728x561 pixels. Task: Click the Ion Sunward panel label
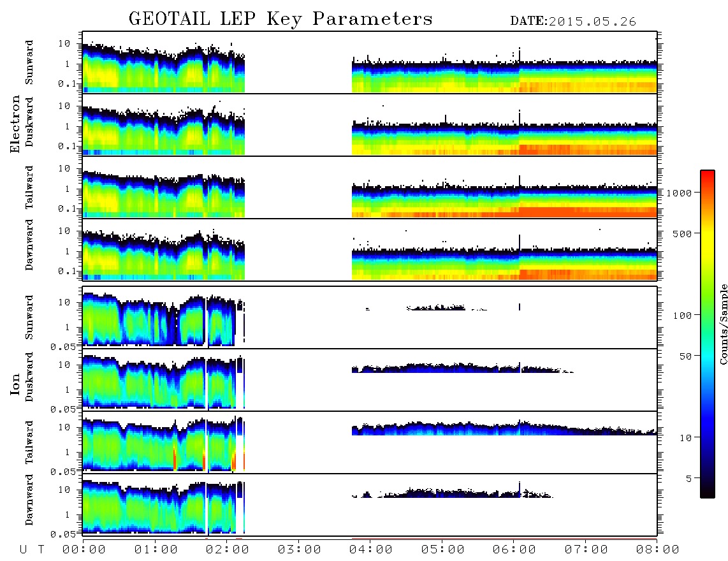29,317
